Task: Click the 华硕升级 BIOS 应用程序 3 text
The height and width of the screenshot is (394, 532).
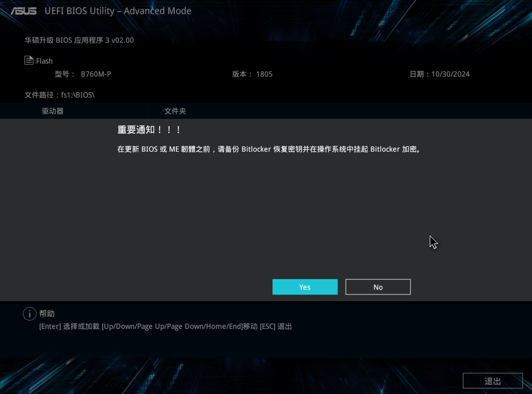Action: click(79, 40)
